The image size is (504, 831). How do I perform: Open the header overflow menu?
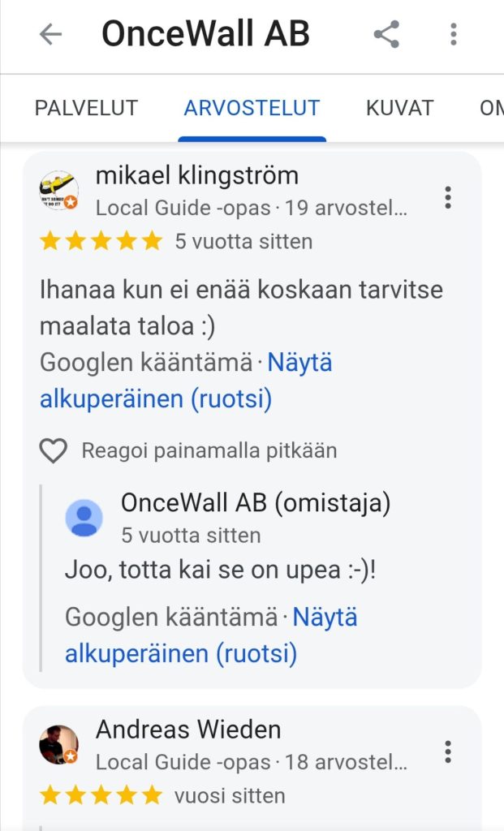[x=454, y=34]
